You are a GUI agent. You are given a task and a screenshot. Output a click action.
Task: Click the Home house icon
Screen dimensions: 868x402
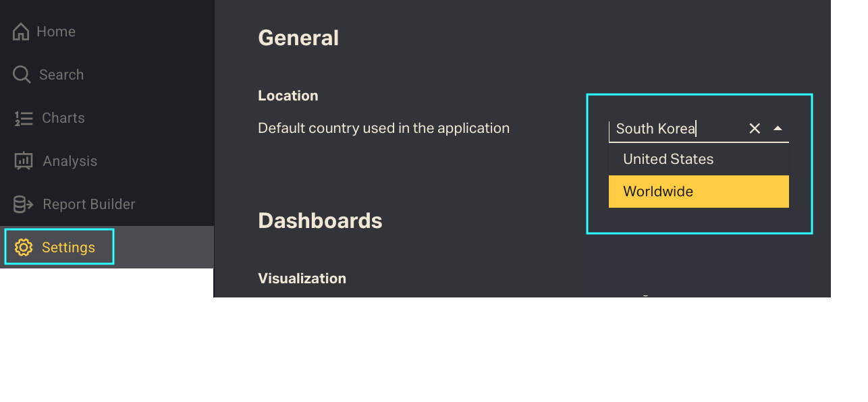point(21,32)
